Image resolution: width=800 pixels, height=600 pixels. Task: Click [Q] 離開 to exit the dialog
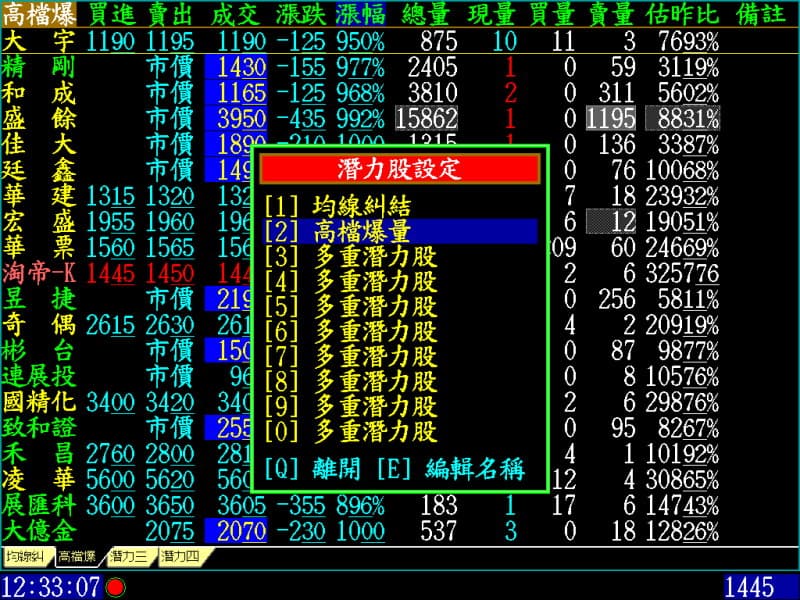pos(314,470)
